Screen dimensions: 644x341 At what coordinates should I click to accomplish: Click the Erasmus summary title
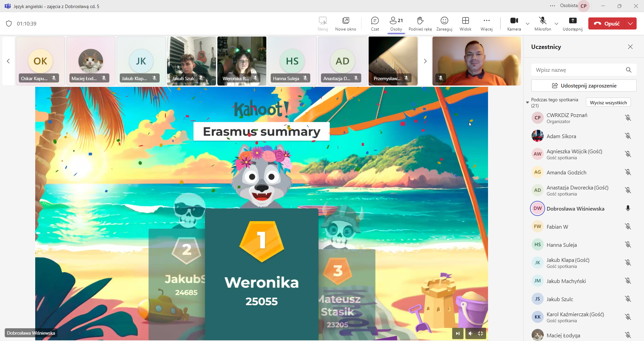[262, 131]
